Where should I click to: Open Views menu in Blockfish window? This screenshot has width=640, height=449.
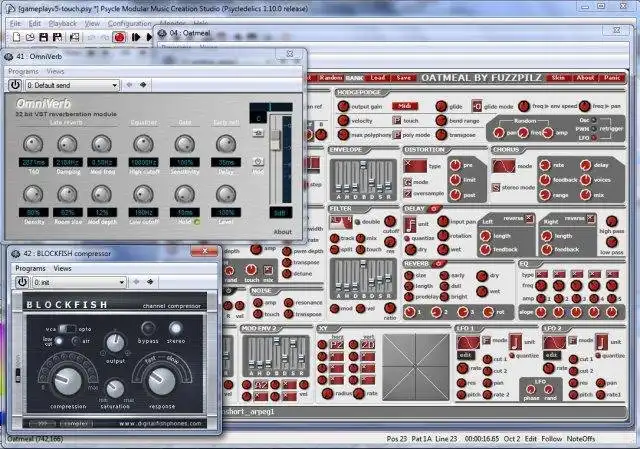(x=62, y=269)
